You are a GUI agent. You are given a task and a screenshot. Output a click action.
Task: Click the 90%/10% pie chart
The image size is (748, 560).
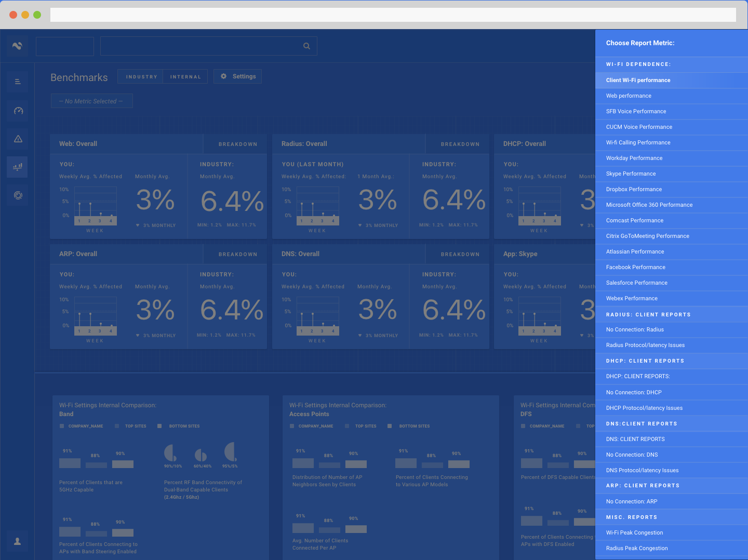(171, 453)
